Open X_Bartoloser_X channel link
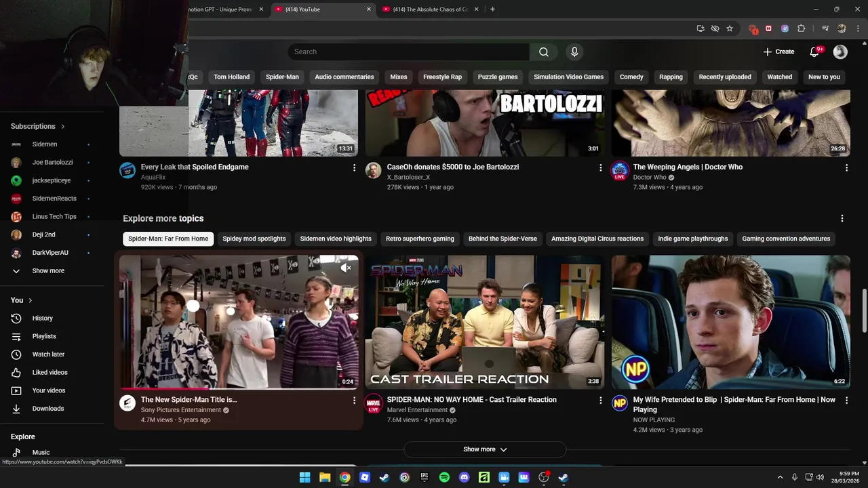The image size is (868, 488). [408, 178]
